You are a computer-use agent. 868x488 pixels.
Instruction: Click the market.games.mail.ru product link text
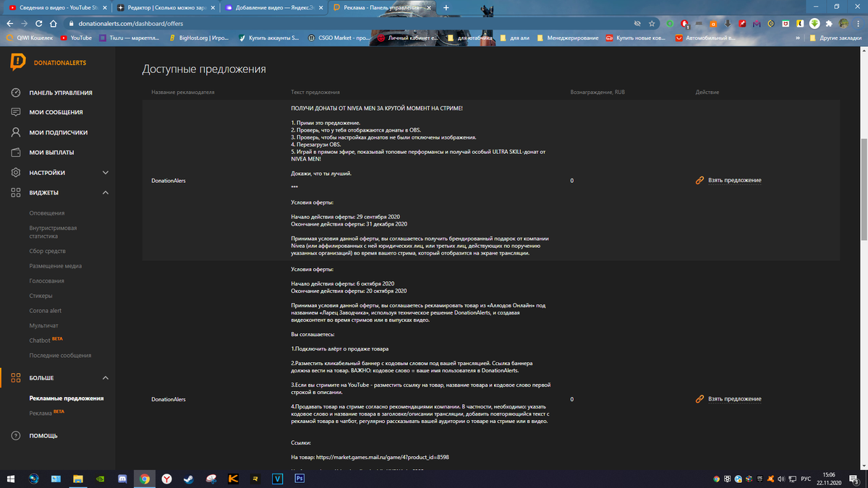tap(382, 457)
